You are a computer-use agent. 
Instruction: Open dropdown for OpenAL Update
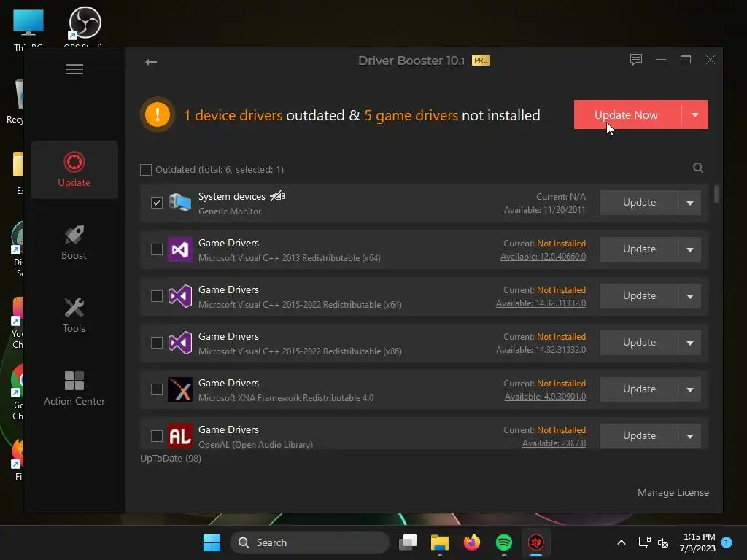pos(690,436)
